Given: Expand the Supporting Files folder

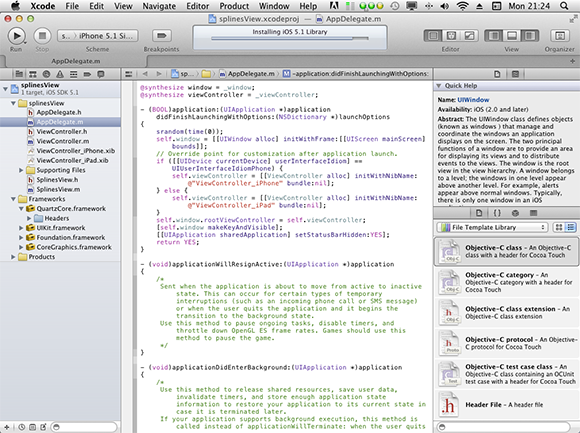Looking at the screenshot, I should click(x=21, y=170).
